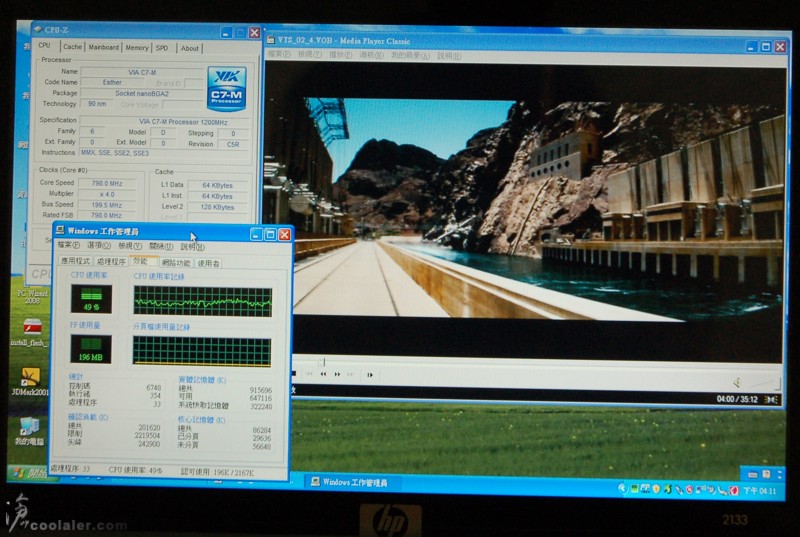Click fast forward button in Media Player Classic

[x=337, y=374]
